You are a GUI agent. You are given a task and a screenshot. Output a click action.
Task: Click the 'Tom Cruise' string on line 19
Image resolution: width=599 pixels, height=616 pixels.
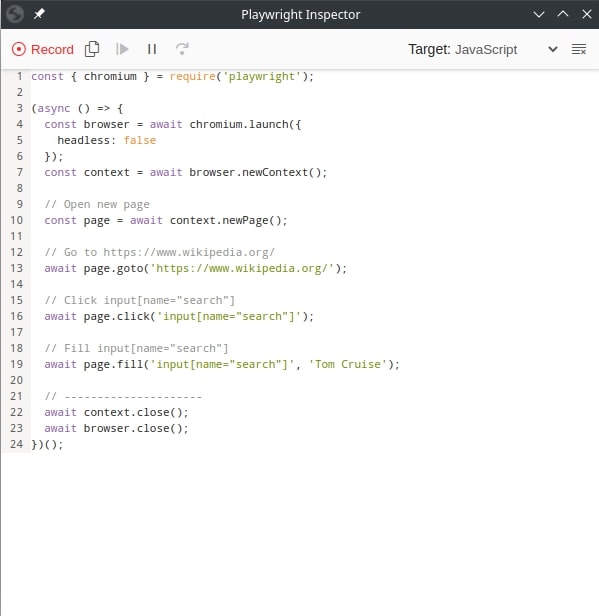(345, 364)
